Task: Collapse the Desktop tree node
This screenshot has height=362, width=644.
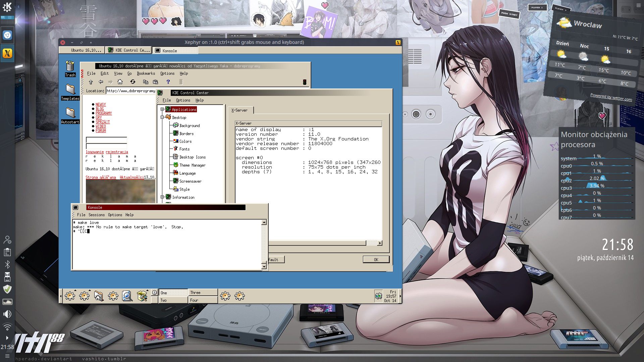Action: (162, 117)
